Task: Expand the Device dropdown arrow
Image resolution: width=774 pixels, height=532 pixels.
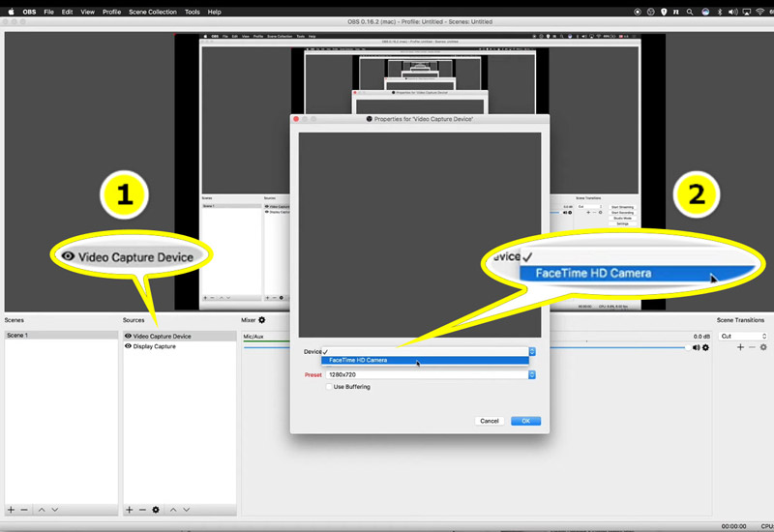Action: pyautogui.click(x=531, y=352)
